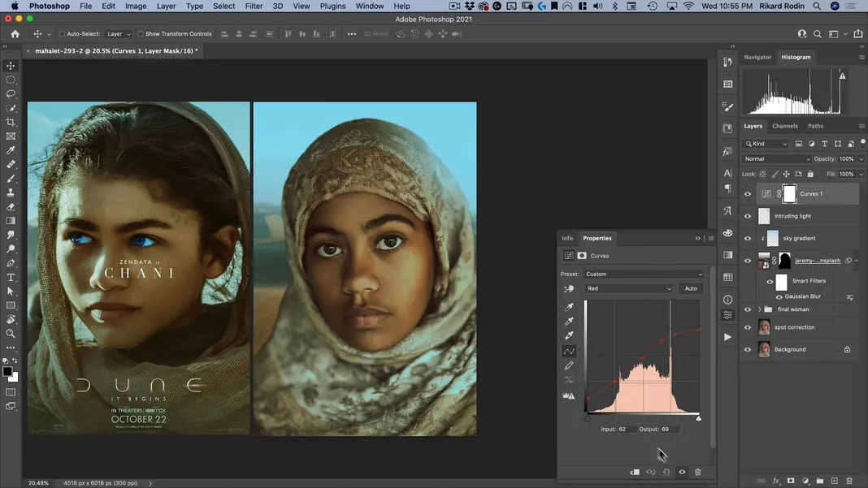The width and height of the screenshot is (868, 488).
Task: Select the Lasso tool
Action: point(11,94)
